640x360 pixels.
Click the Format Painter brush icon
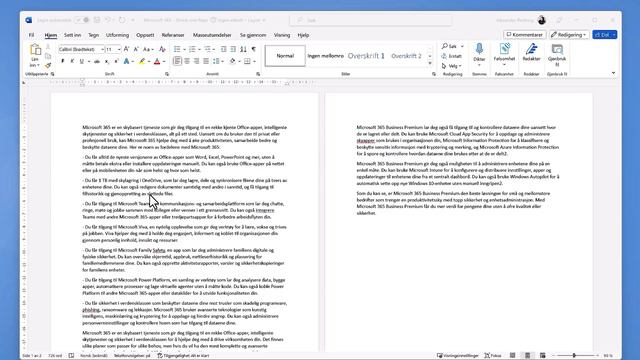tap(48, 65)
